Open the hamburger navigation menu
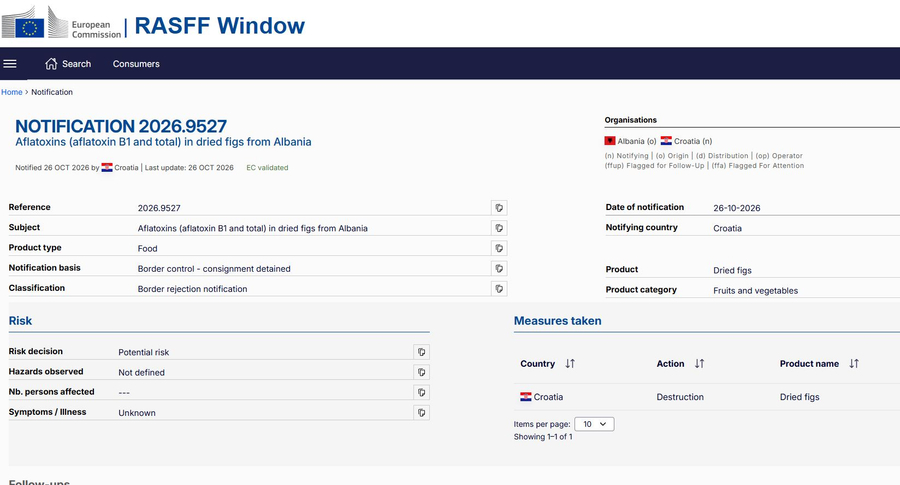Screen dimensions: 900x485 coord(10,64)
